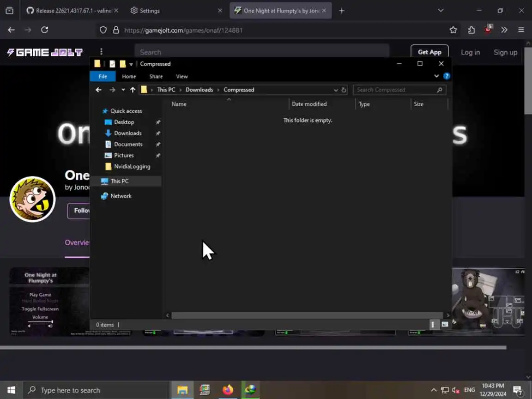Click the pin icon beside Desktop
This screenshot has width=532, height=399.
(158, 122)
